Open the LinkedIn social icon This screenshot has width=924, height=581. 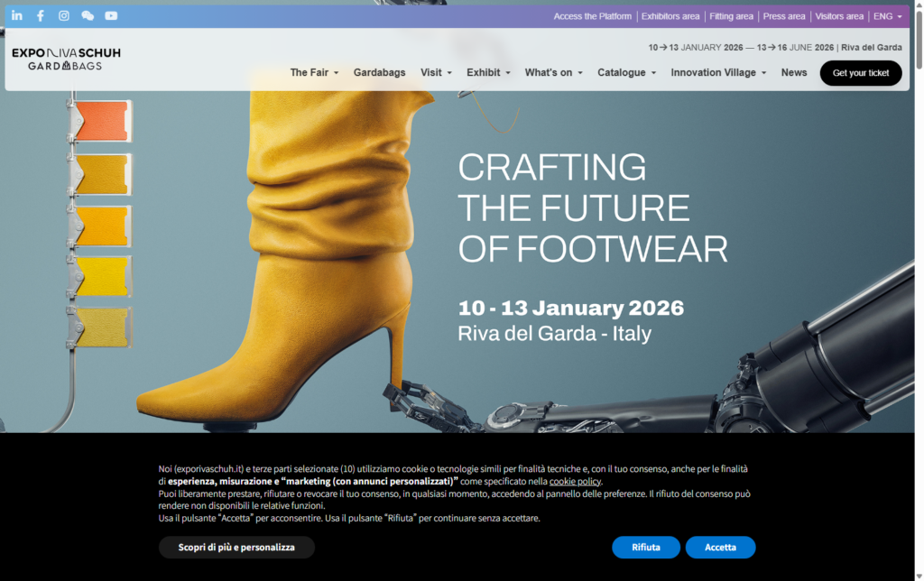pyautogui.click(x=17, y=15)
